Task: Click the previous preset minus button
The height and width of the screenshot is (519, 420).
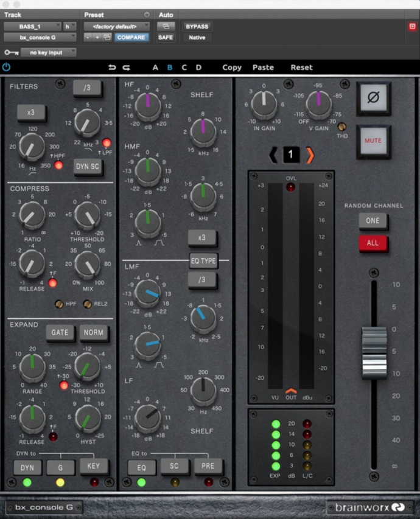Action: [88, 37]
